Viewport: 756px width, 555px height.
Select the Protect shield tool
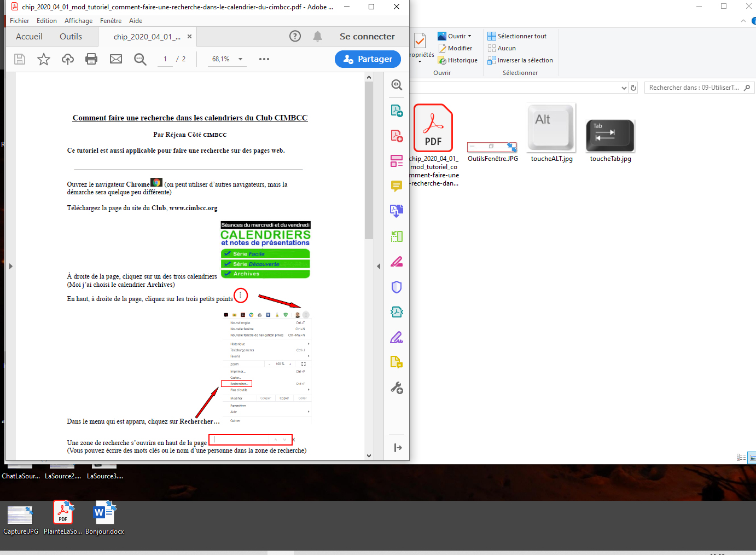[x=397, y=287]
